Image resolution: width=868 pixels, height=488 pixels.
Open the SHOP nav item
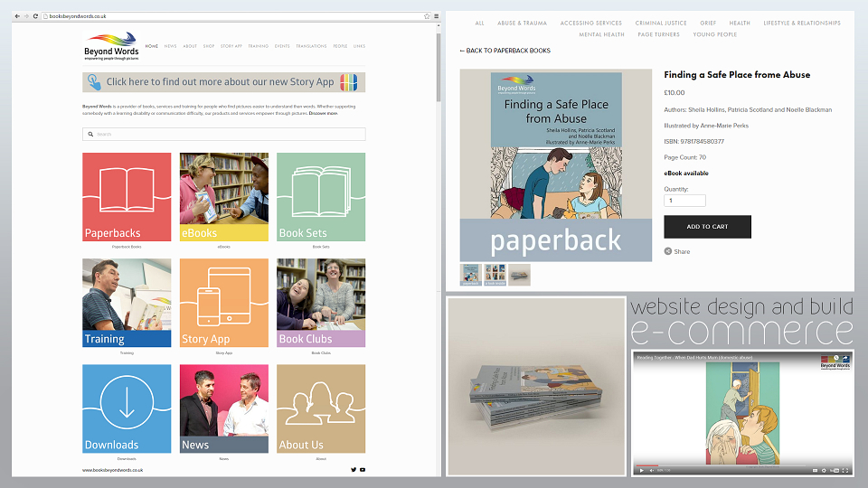(x=209, y=46)
